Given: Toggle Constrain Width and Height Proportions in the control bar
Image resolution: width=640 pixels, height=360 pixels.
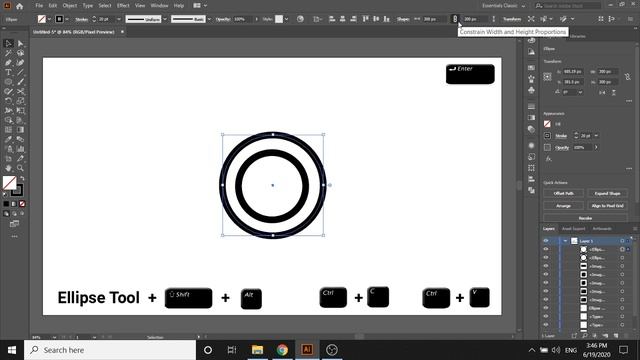Looking at the screenshot, I should click(x=455, y=19).
